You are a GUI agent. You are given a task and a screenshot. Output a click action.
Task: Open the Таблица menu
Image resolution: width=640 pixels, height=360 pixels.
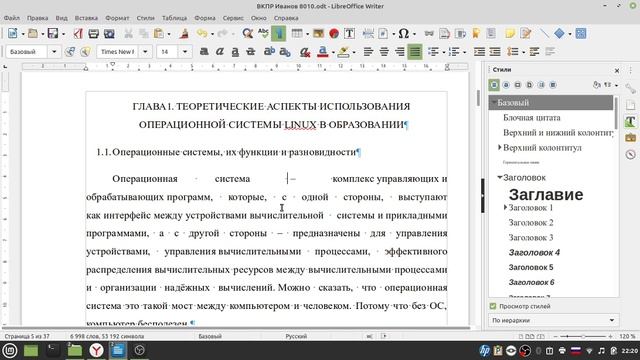pos(174,18)
